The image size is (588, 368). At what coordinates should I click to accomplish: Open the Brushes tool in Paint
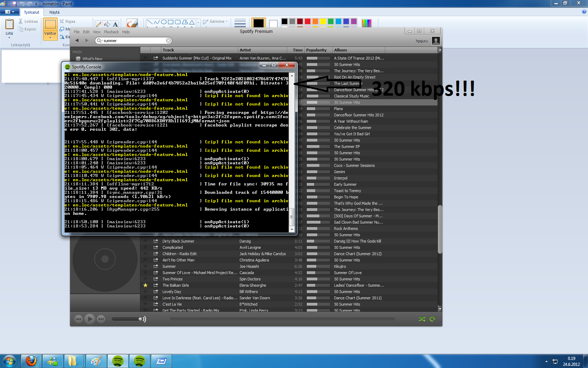point(132,23)
